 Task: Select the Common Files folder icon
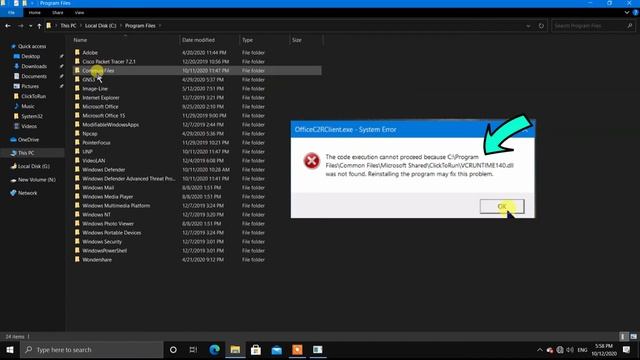coord(77,70)
